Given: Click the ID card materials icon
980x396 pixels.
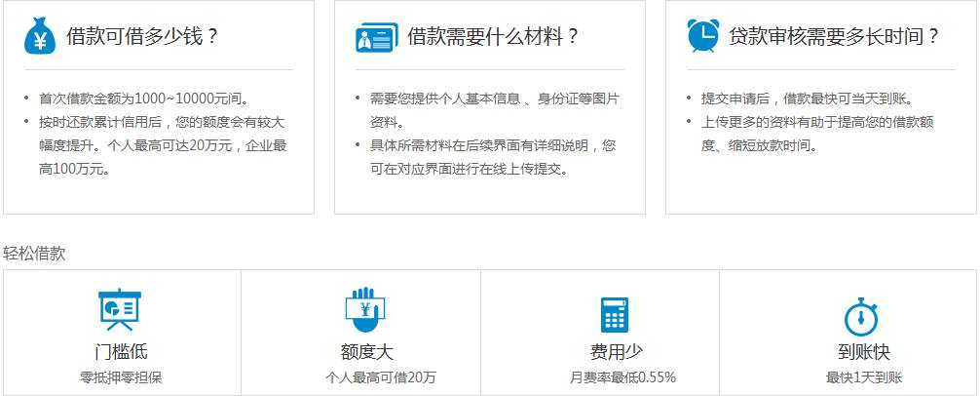Looking at the screenshot, I should pyautogui.click(x=376, y=37).
